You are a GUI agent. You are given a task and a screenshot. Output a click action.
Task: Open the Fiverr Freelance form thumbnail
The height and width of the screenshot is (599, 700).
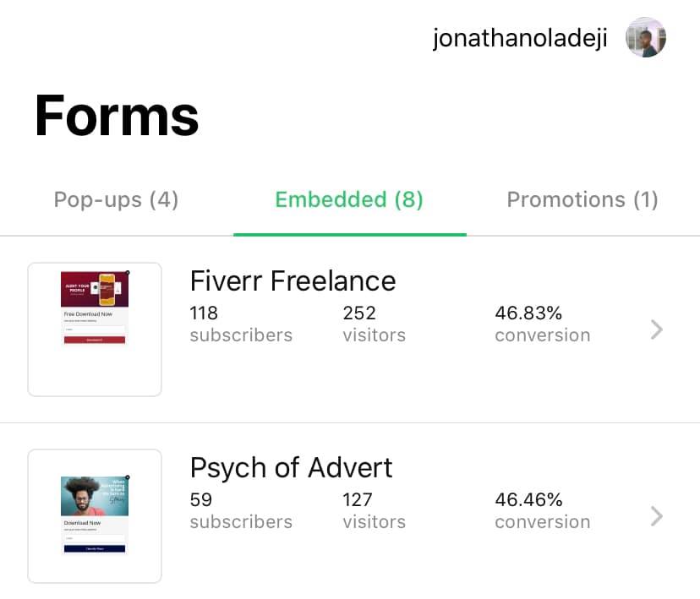(x=95, y=329)
